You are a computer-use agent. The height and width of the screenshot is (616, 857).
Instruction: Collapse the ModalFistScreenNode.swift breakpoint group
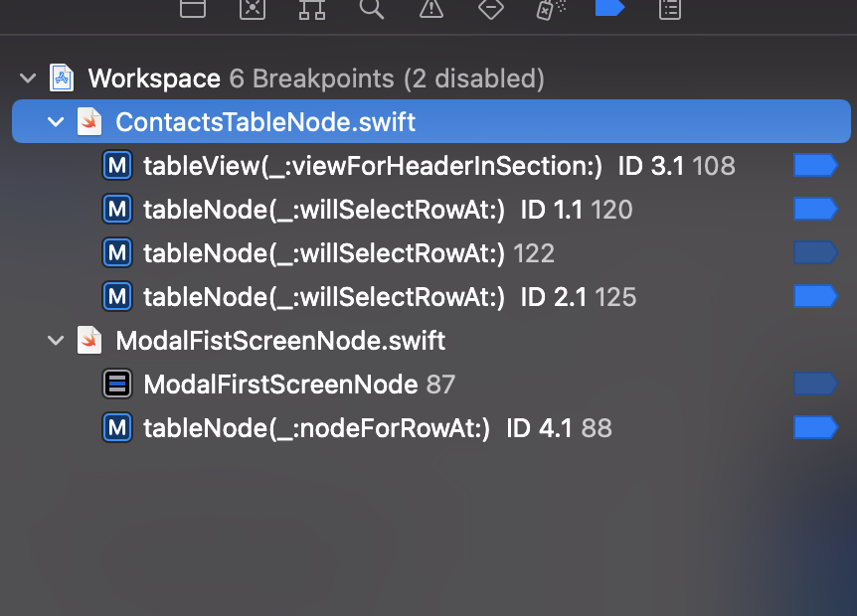(x=56, y=340)
